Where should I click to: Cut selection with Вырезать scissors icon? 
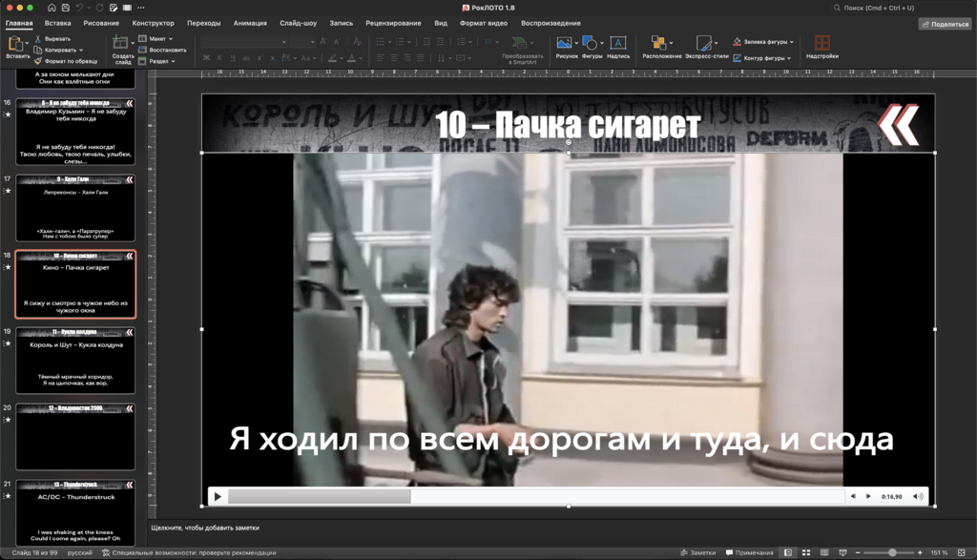pos(37,38)
